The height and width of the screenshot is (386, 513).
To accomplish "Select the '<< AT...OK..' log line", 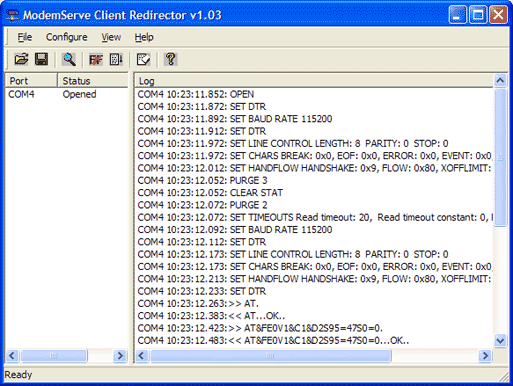I will coord(211,316).
